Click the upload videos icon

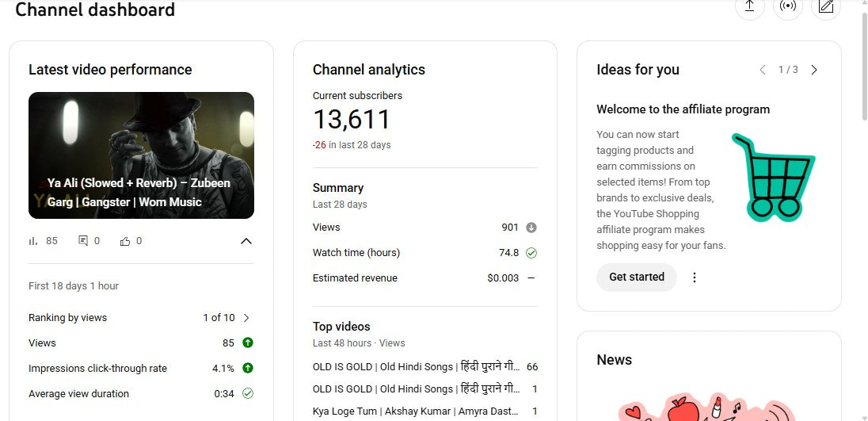[x=749, y=6]
